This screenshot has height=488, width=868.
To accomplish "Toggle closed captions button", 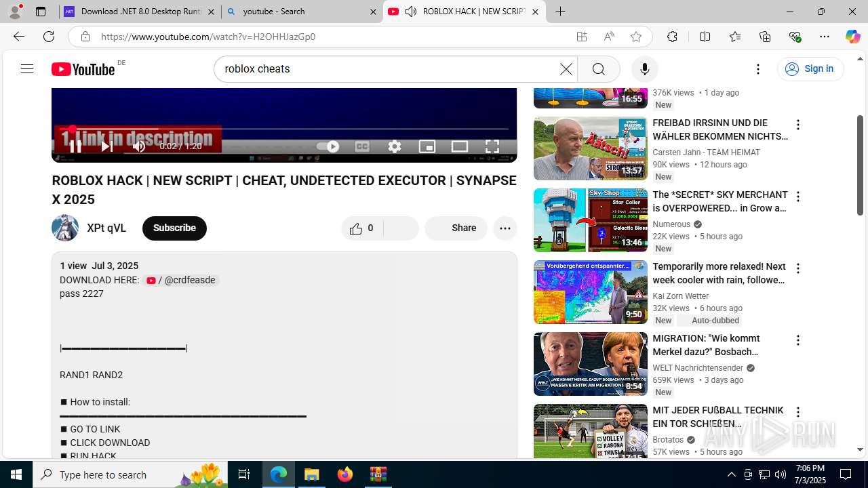I will pos(362,146).
